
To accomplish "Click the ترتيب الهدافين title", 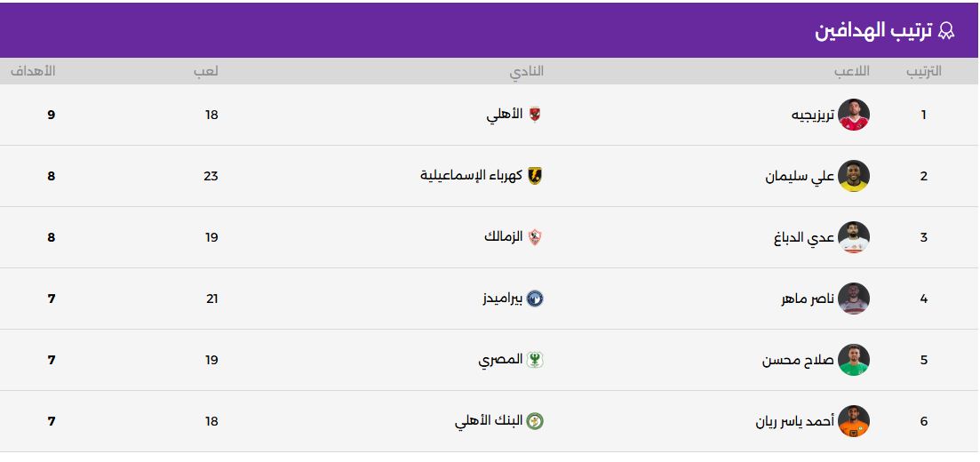I will (873, 31).
